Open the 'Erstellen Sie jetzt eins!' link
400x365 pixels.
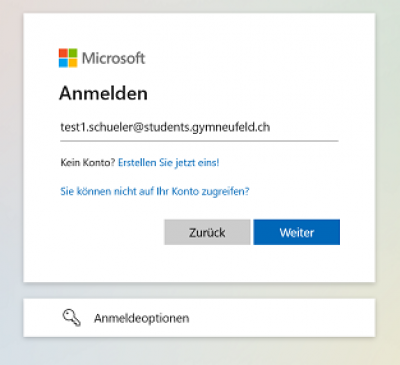tap(169, 163)
